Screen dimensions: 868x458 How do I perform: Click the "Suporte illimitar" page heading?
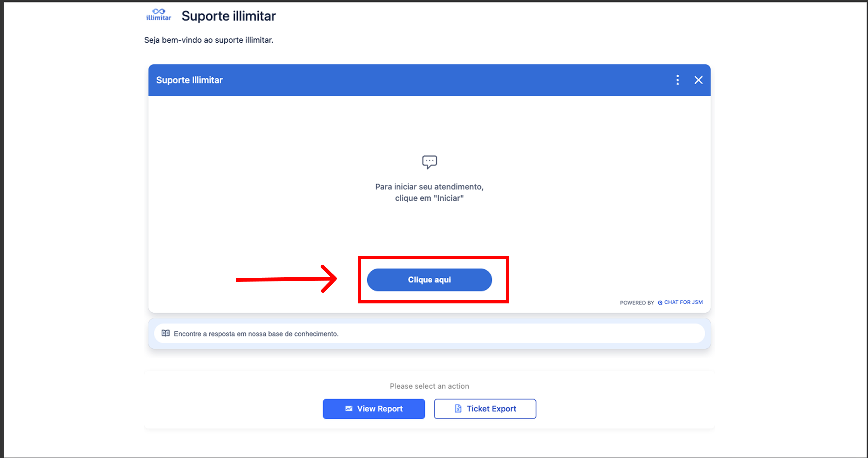tap(228, 16)
